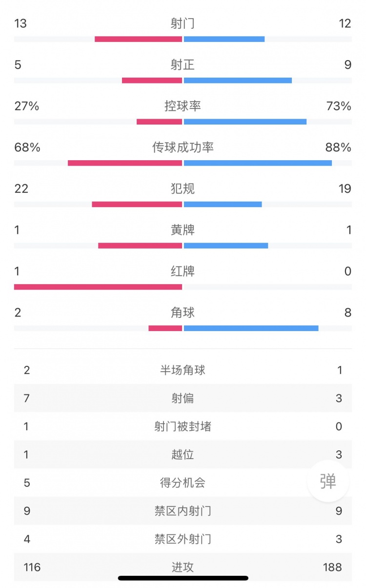
Task: Tap the 传球成功率 label
Action: click(183, 147)
